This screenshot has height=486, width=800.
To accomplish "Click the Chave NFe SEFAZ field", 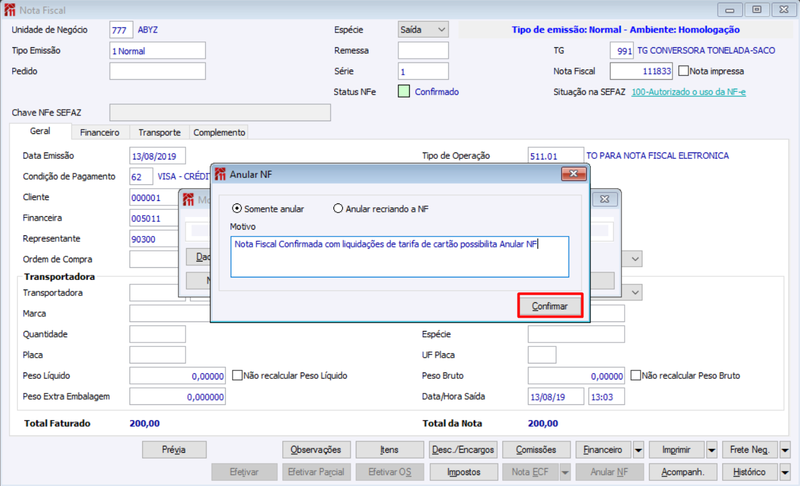I will (x=220, y=113).
